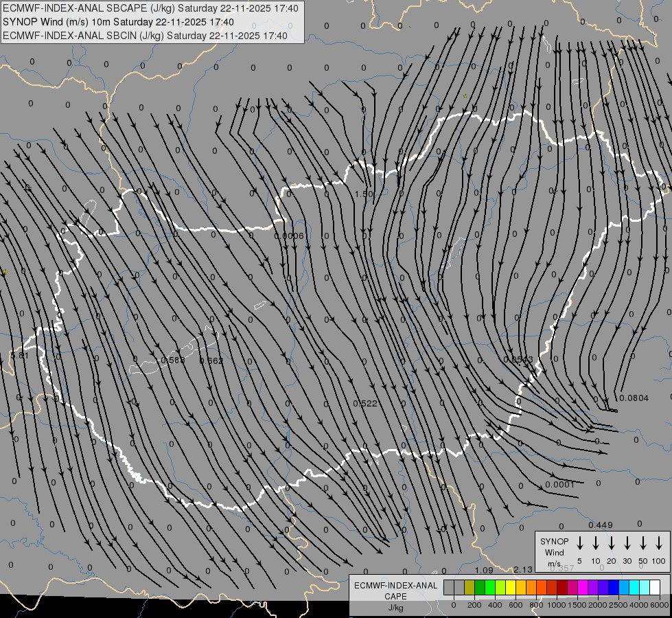Click the CAPE label in color legend
This screenshot has width=672, height=618.
pos(395,597)
